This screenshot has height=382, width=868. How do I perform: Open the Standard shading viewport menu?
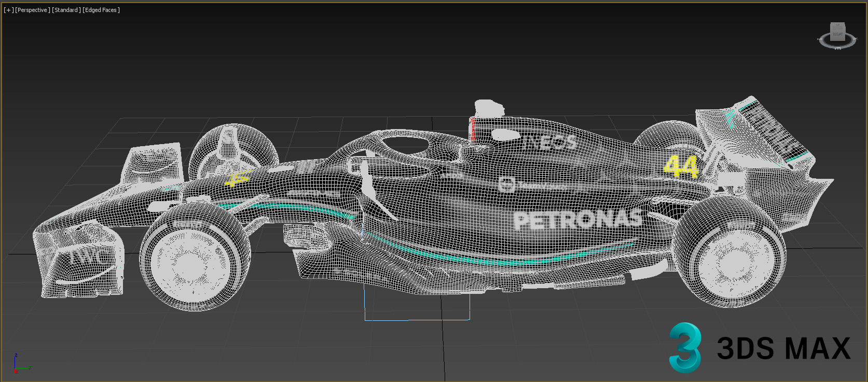tap(66, 10)
